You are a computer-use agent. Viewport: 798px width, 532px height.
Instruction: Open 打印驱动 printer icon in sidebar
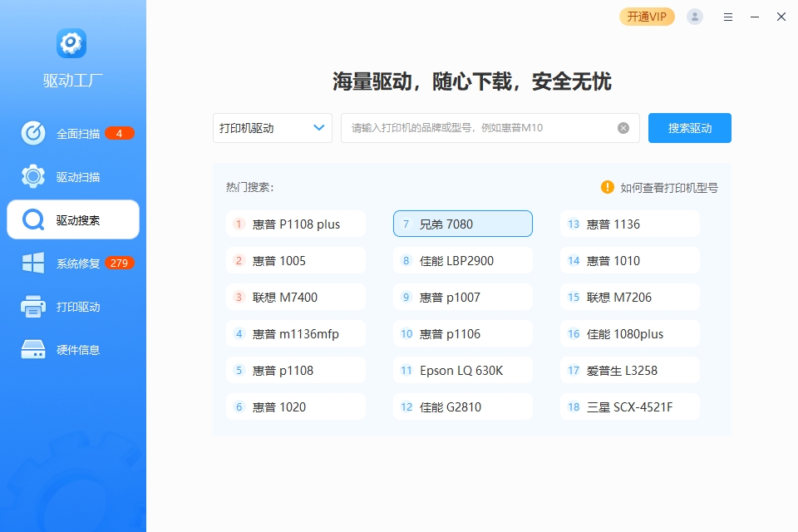33,307
